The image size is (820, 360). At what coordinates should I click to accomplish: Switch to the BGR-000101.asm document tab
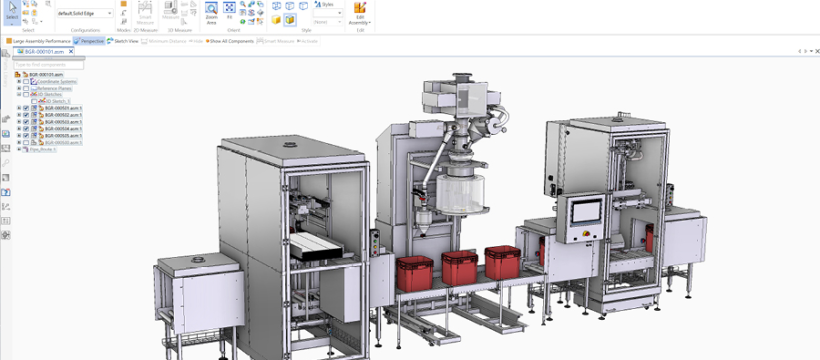(43, 52)
